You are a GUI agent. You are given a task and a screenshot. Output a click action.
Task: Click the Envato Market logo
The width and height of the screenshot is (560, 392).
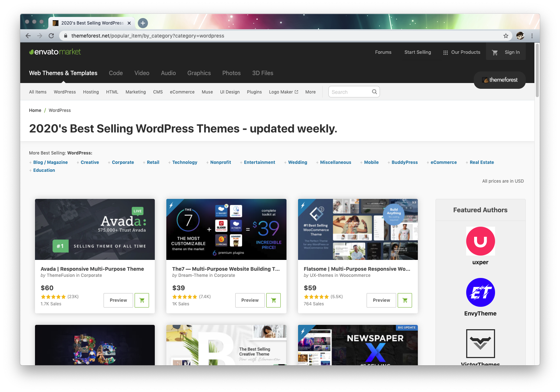[x=55, y=52]
